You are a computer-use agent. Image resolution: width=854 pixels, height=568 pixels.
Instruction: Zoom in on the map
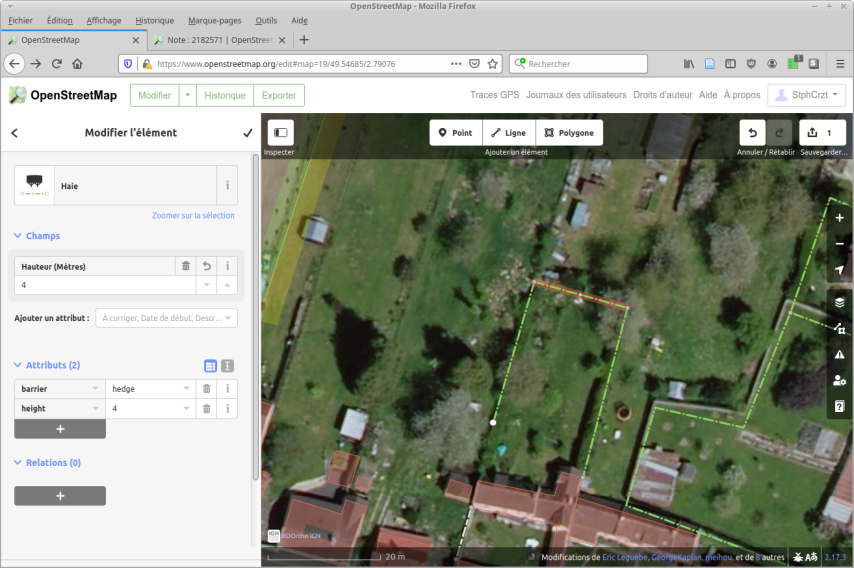(x=839, y=217)
